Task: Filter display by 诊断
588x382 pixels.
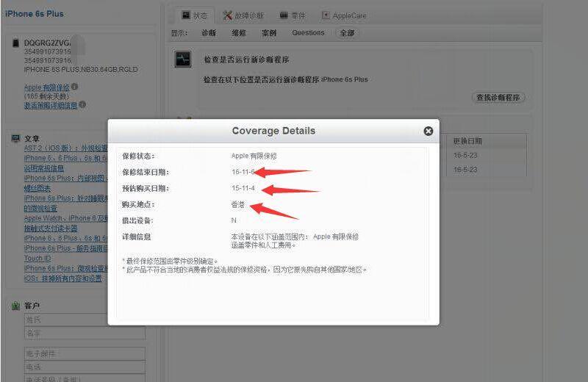Action: [x=209, y=33]
